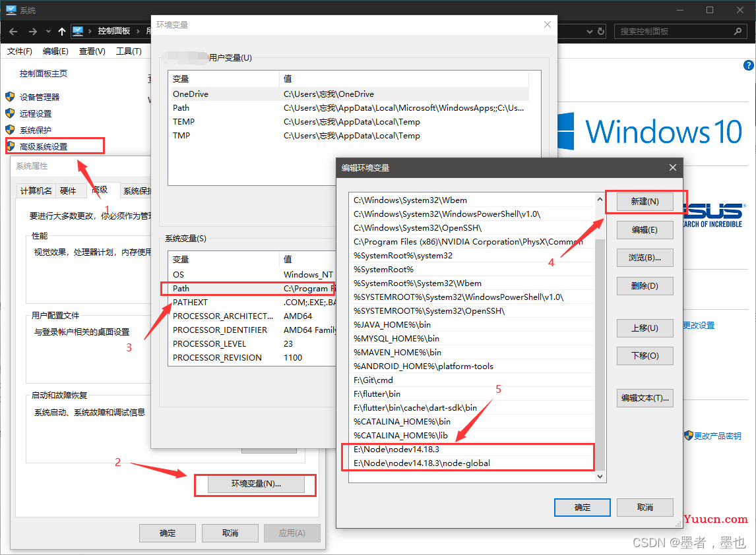The image size is (756, 555).
Task: Select E:\Node\nodev14.18.3\node-global path entry
Action: (x=472, y=463)
